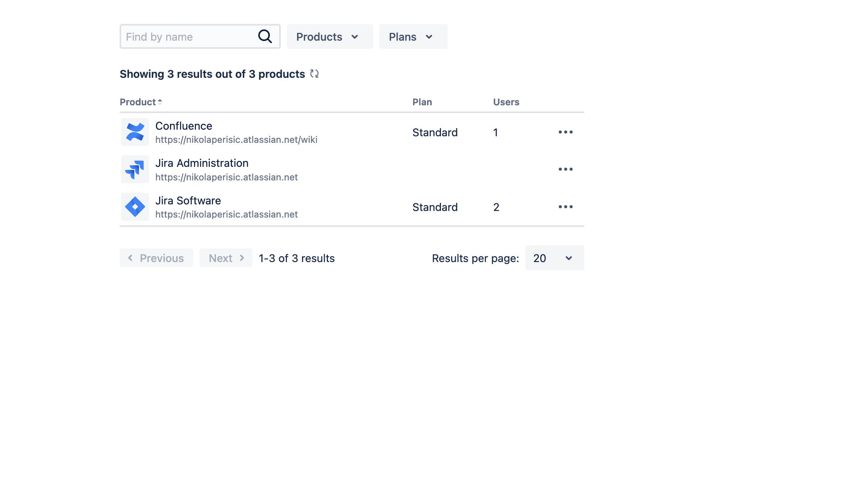The width and height of the screenshot is (865, 504).
Task: Open the ellipsis menu for Confluence
Action: click(x=566, y=132)
